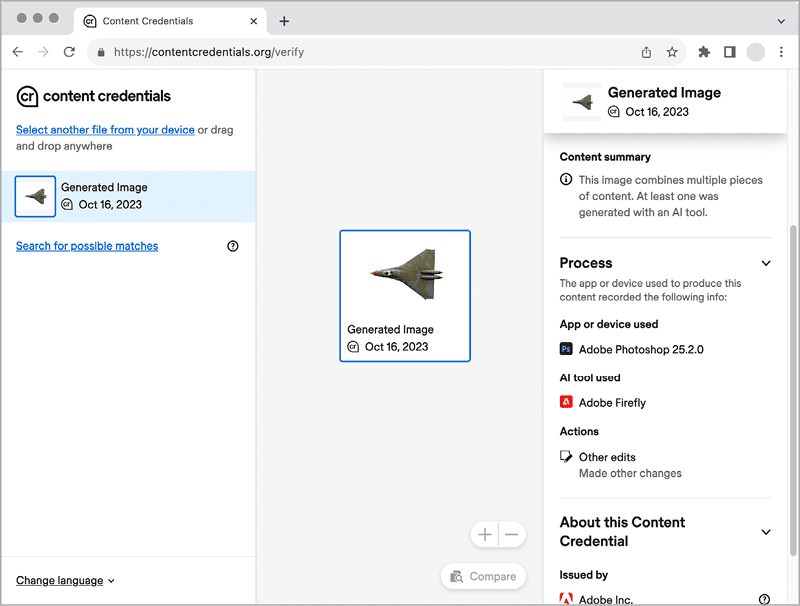800x606 pixels.
Task: Click the Photoshop icon beside Adobe Photoshop 25.2.0
Action: click(x=566, y=349)
